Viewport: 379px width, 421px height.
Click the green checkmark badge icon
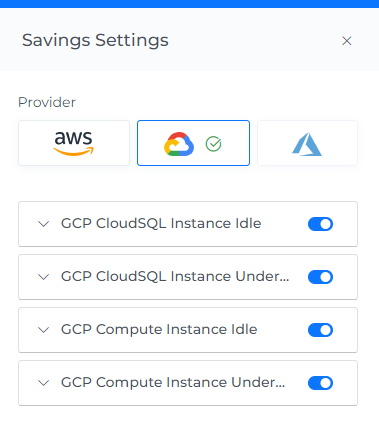tap(213, 144)
